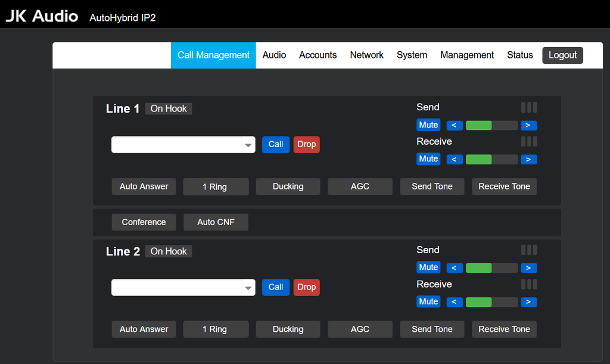The image size is (610, 364).
Task: Decrease Line 2 Send level with left arrow
Action: 454,268
